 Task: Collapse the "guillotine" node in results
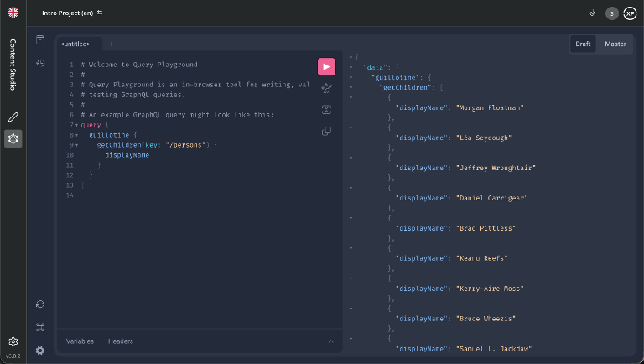[x=351, y=78]
